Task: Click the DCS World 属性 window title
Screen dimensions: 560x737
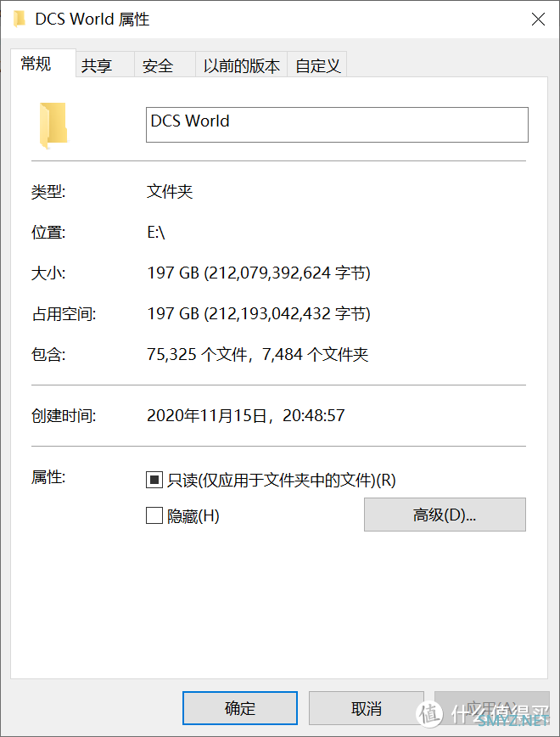Action: (92, 20)
